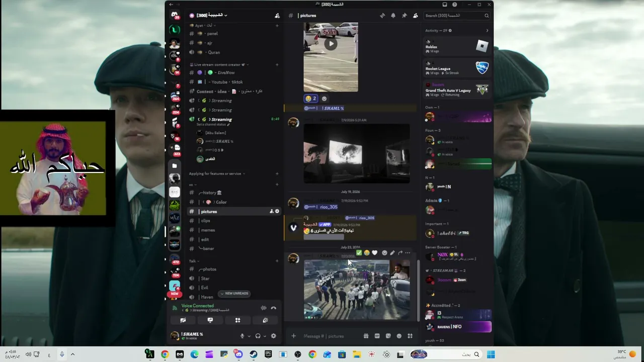Screen dimensions: 644x362
Task: Open the GIF picker
Action: click(377, 336)
